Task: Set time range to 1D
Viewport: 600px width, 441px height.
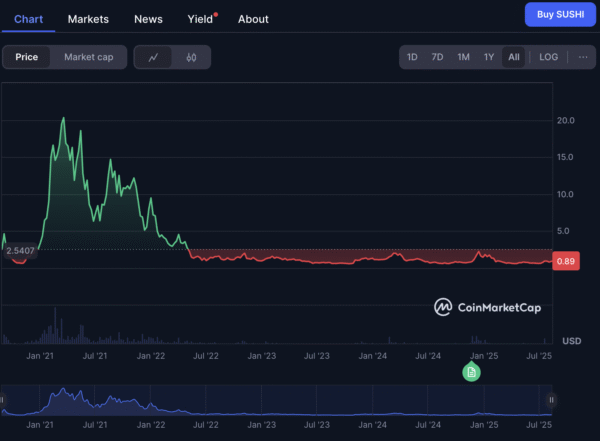Action: point(412,57)
